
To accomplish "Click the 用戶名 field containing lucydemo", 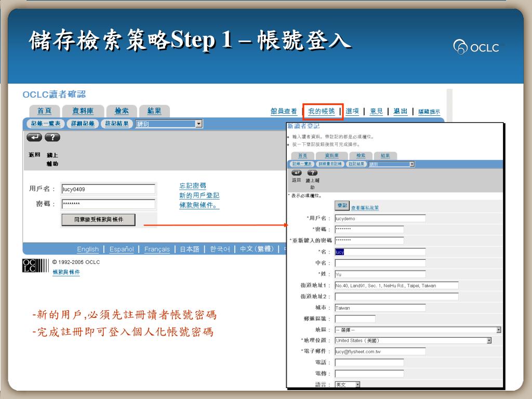I will [380, 218].
